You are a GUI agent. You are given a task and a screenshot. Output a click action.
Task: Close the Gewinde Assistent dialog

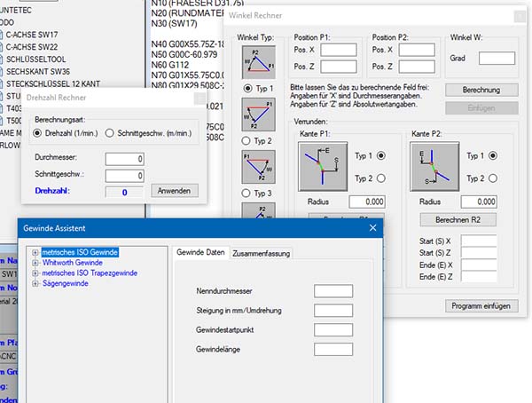372,227
